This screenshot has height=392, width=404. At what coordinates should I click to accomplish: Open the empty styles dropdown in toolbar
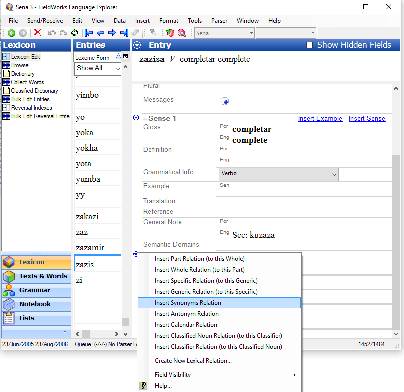pos(313,33)
